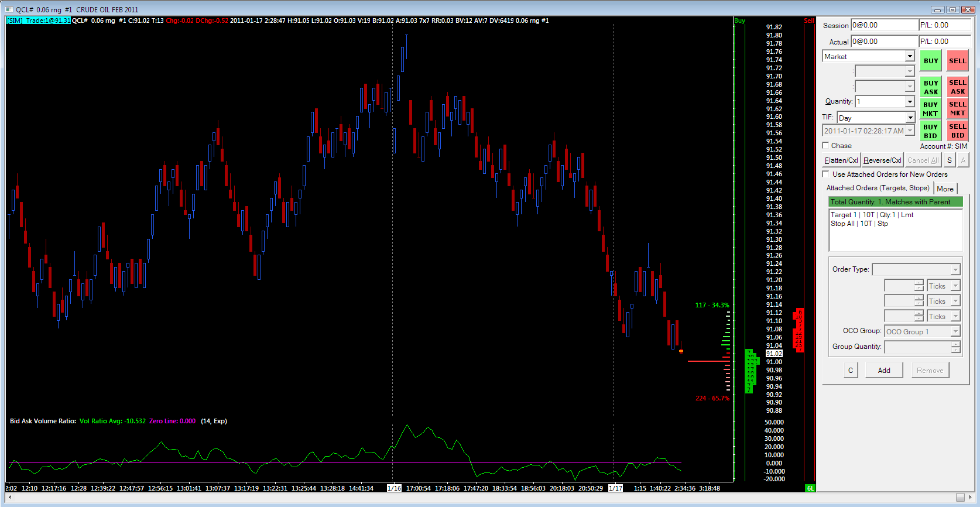
Task: Click the Trade:1@91.31 position label
Action: (x=48, y=20)
